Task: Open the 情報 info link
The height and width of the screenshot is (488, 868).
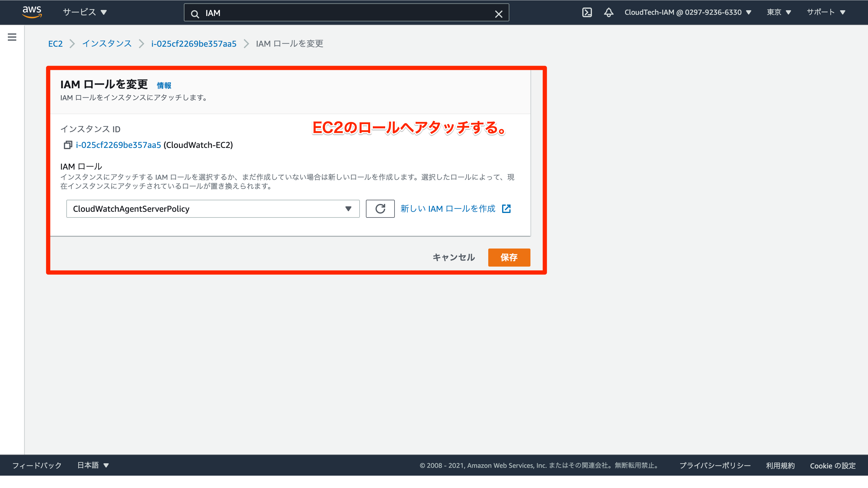Action: pos(164,86)
